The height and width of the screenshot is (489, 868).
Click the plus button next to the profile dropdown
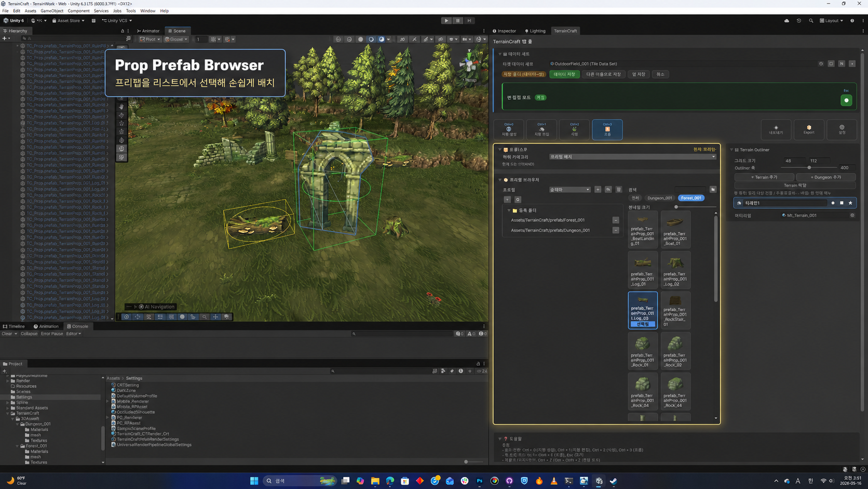coord(598,190)
